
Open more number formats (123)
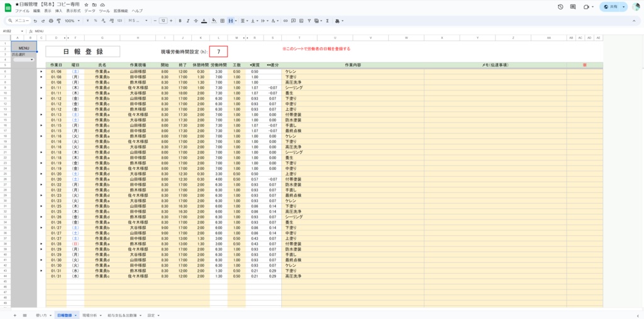point(119,21)
